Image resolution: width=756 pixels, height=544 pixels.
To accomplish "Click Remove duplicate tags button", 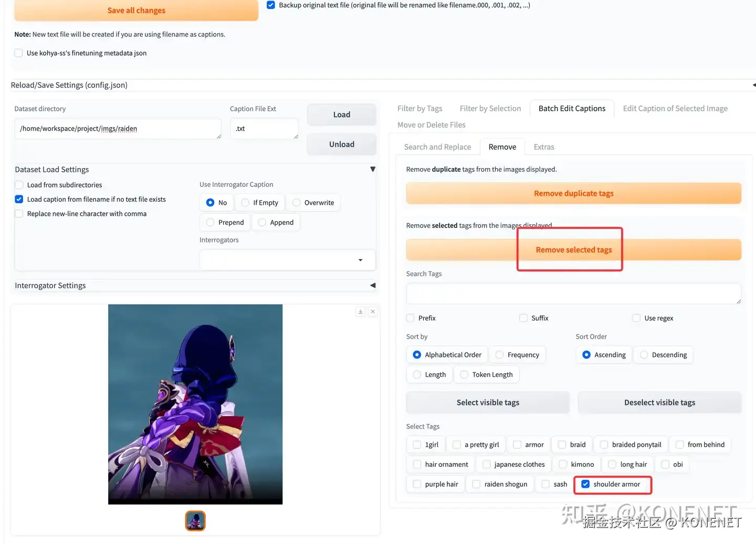I will [x=574, y=193].
